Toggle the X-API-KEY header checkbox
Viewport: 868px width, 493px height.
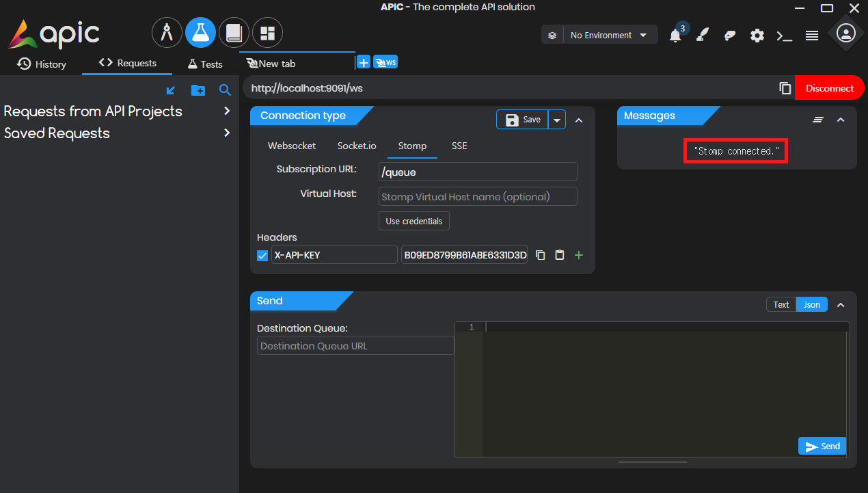pyautogui.click(x=262, y=256)
